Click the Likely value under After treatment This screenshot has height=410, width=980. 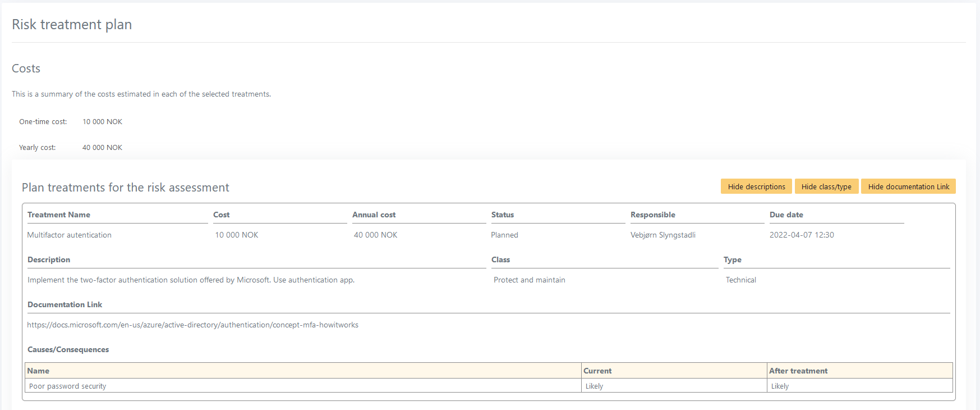(780, 386)
